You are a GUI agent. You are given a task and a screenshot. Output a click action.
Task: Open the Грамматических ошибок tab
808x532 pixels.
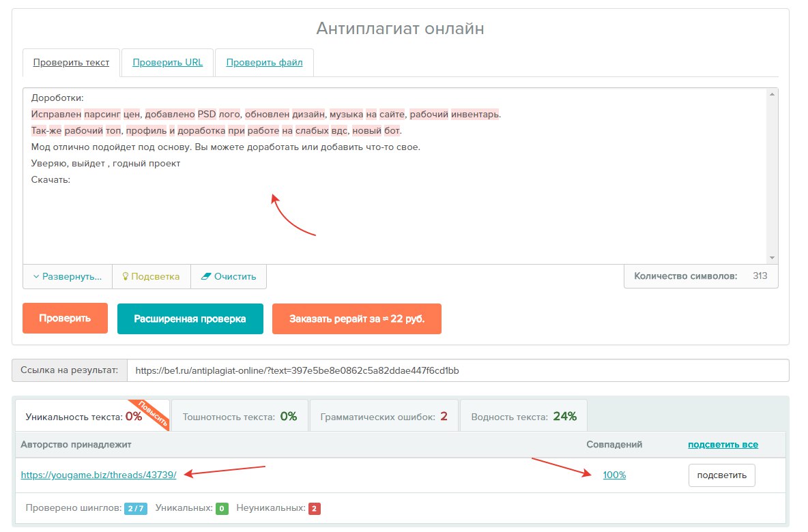tap(384, 416)
